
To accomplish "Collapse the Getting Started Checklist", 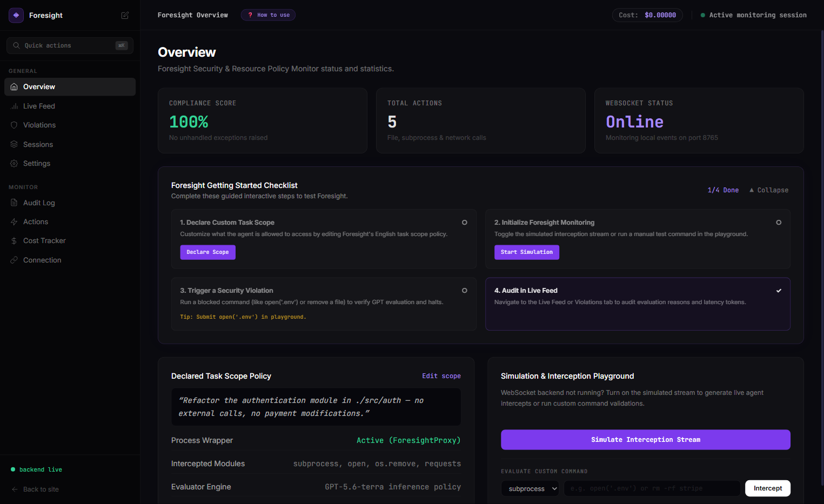I will click(x=768, y=190).
